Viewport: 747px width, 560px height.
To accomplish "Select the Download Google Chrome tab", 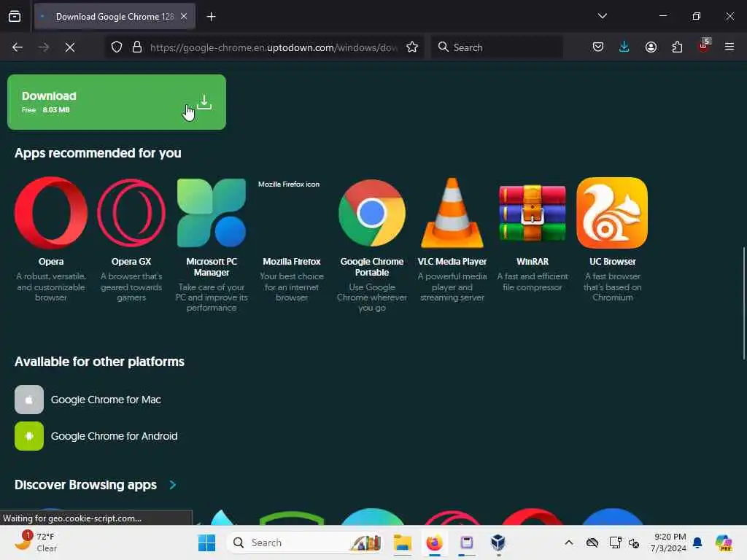I will pyautogui.click(x=115, y=17).
